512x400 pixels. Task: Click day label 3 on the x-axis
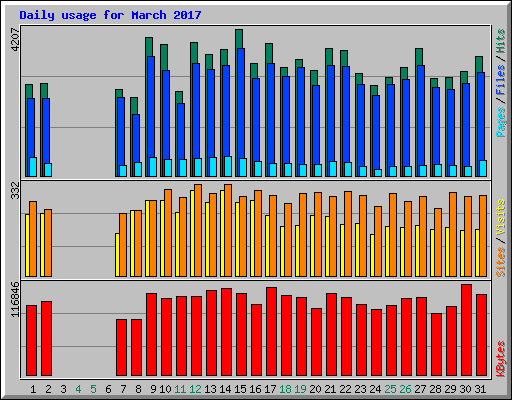click(63, 389)
